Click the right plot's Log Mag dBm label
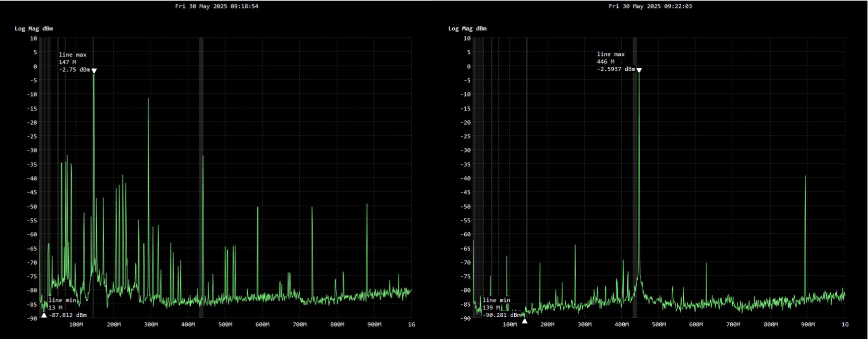The image size is (868, 339). [467, 29]
